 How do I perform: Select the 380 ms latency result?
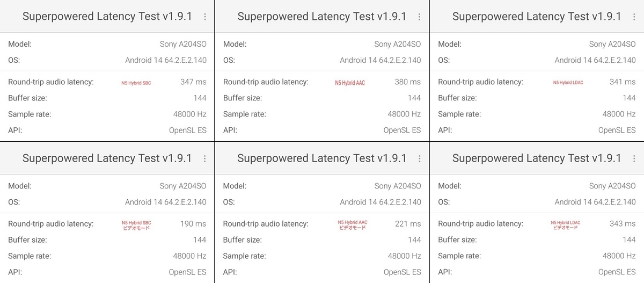pos(408,82)
